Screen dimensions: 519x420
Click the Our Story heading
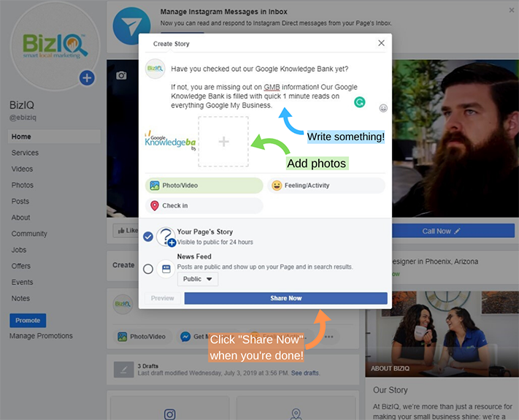point(391,390)
